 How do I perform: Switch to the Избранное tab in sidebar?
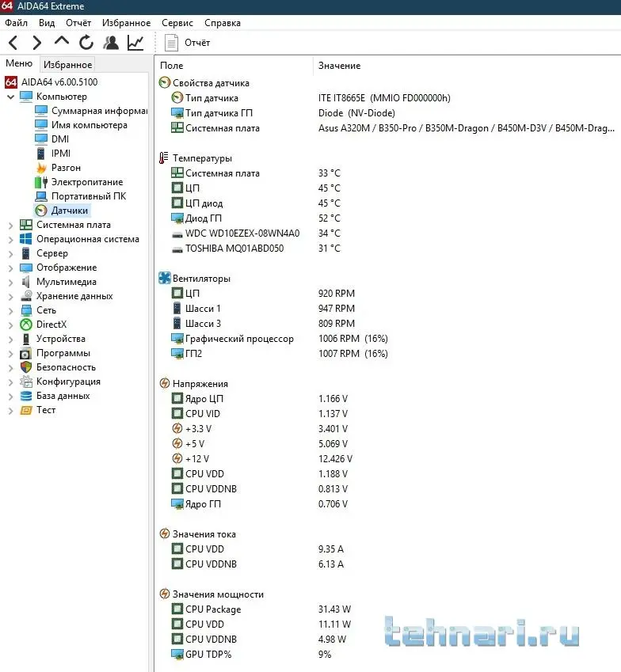(x=68, y=64)
